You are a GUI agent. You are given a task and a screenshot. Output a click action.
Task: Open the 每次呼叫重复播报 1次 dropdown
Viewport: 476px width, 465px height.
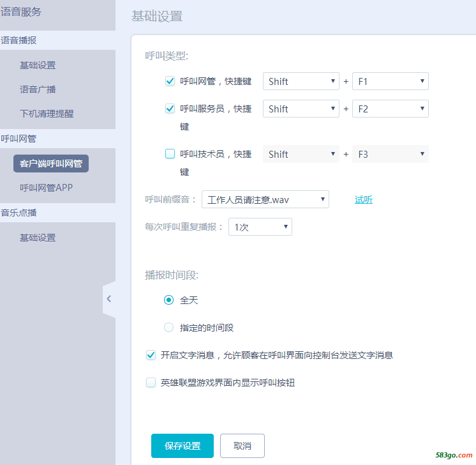(x=260, y=227)
